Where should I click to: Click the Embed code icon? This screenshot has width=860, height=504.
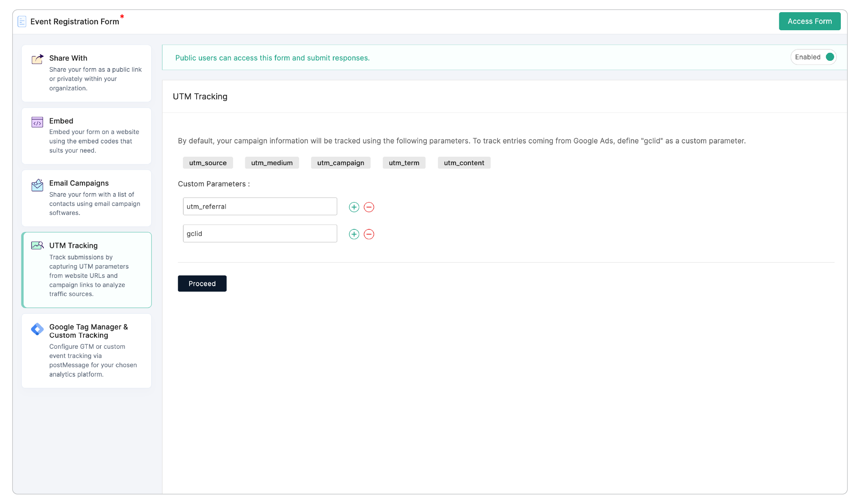pyautogui.click(x=37, y=122)
